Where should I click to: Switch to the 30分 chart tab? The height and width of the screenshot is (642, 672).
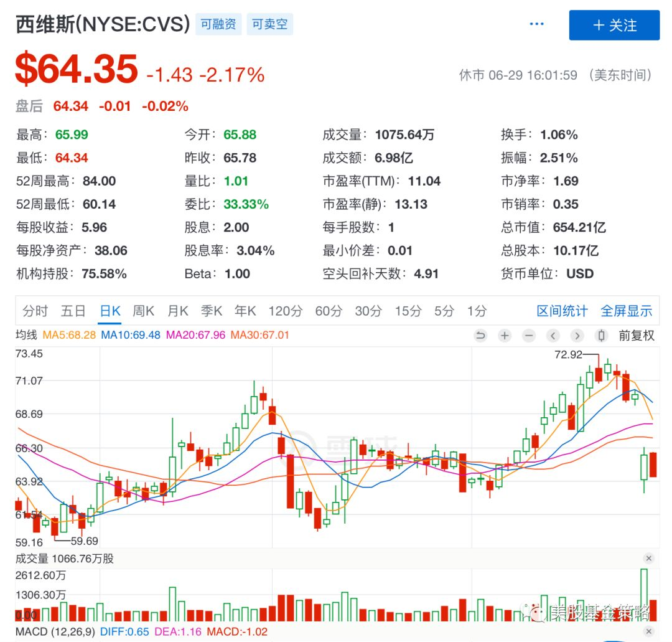pyautogui.click(x=368, y=311)
